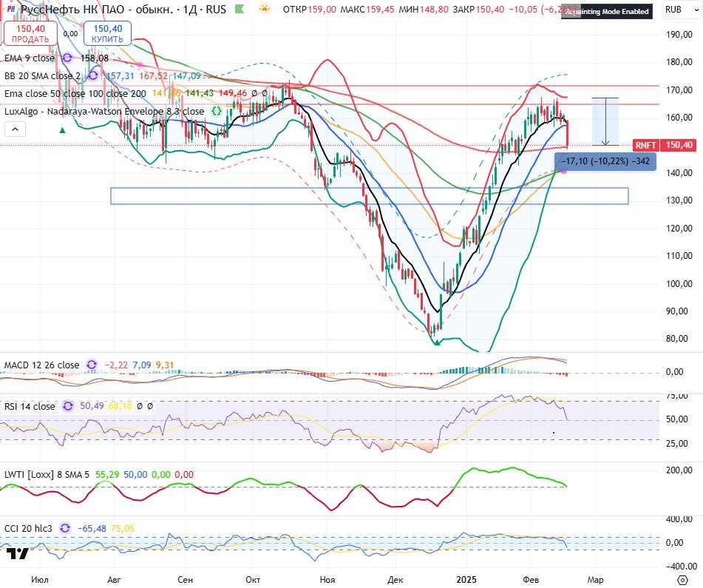The width and height of the screenshot is (703, 588).
Task: Click the Repainting Mode Enabled label
Action: coord(607,12)
